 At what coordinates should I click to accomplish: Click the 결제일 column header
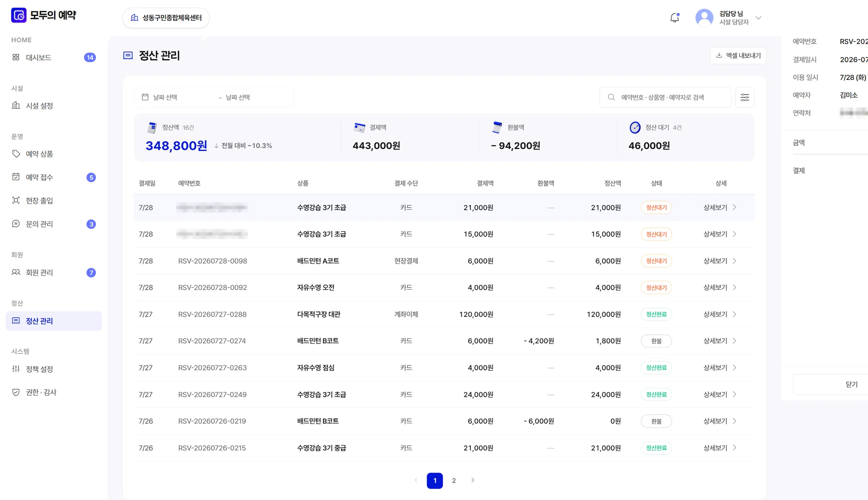(147, 183)
